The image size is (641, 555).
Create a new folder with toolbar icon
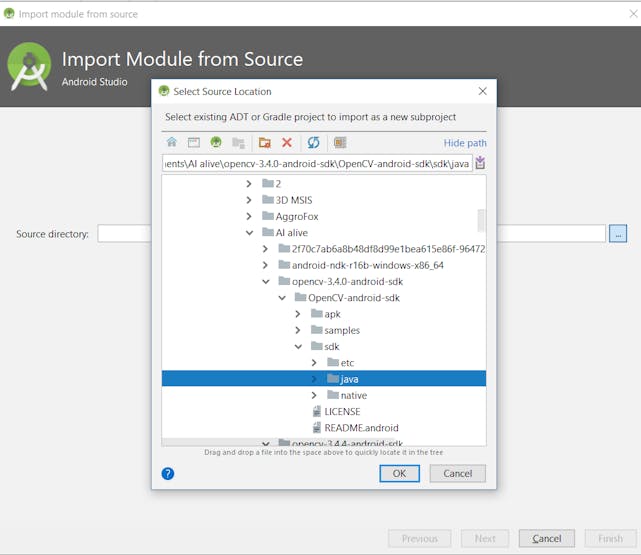point(265,143)
